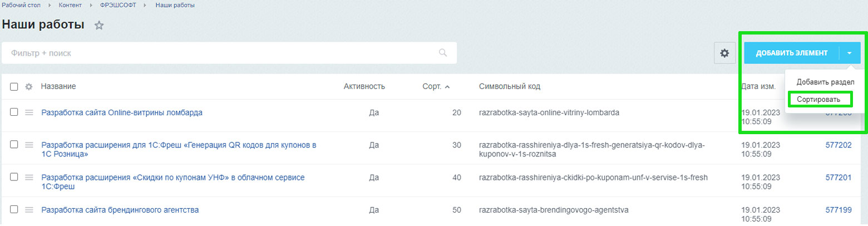Click the column settings gear in table header

pos(29,87)
